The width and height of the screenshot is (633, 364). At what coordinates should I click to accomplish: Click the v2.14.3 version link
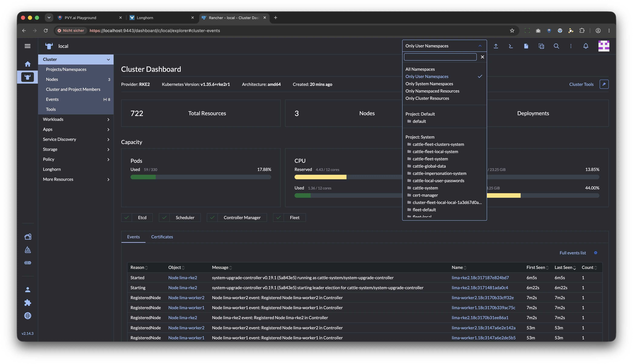point(28,334)
